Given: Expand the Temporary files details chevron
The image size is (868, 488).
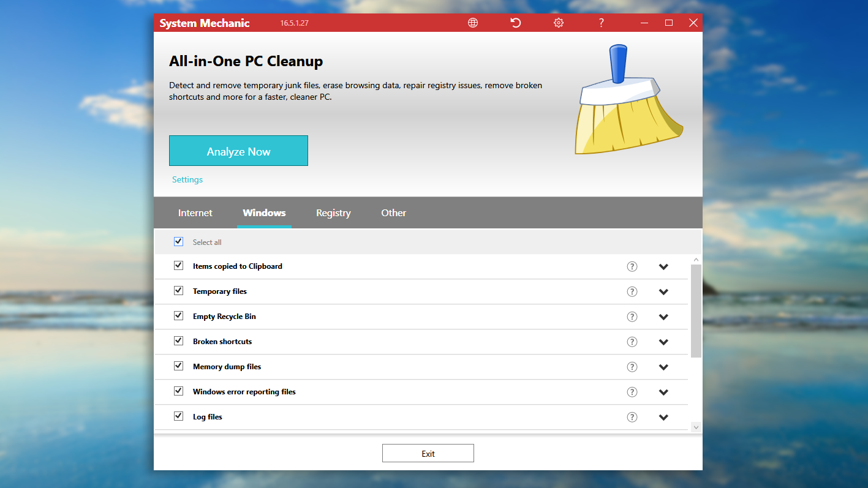Looking at the screenshot, I should [663, 292].
